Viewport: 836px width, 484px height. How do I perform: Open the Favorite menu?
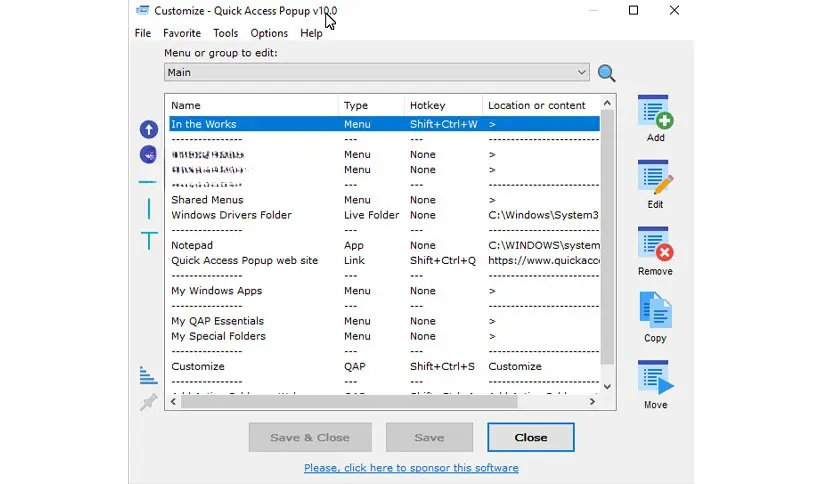tap(182, 33)
